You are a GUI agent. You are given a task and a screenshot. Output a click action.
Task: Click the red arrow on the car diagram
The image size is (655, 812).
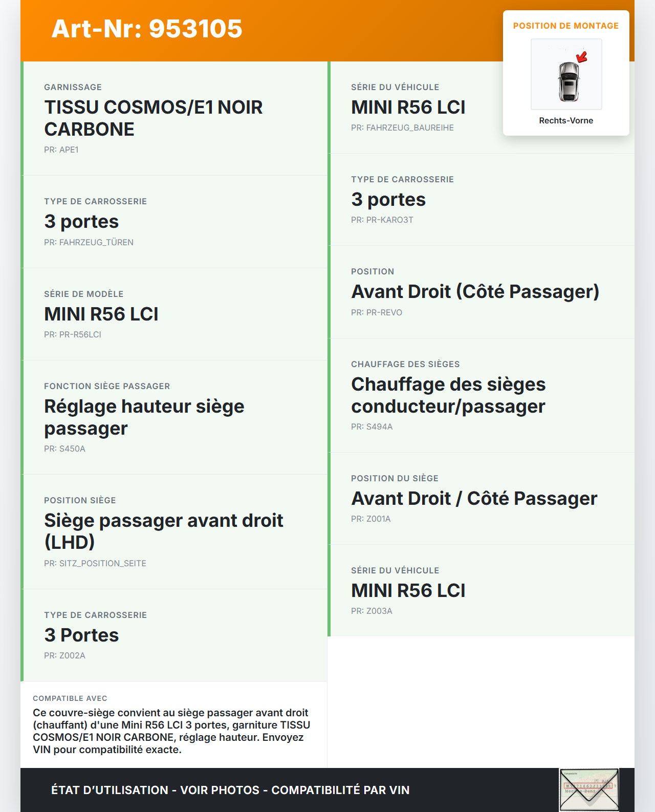coord(582,57)
